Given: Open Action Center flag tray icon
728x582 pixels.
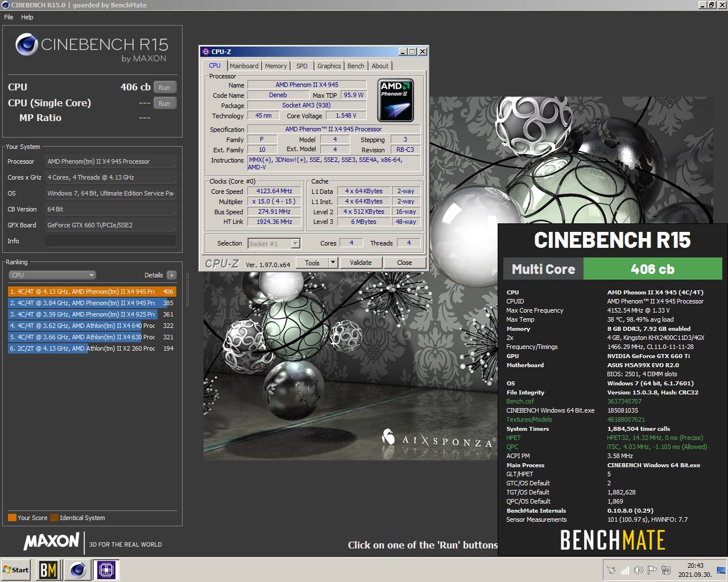Looking at the screenshot, I should (652, 570).
